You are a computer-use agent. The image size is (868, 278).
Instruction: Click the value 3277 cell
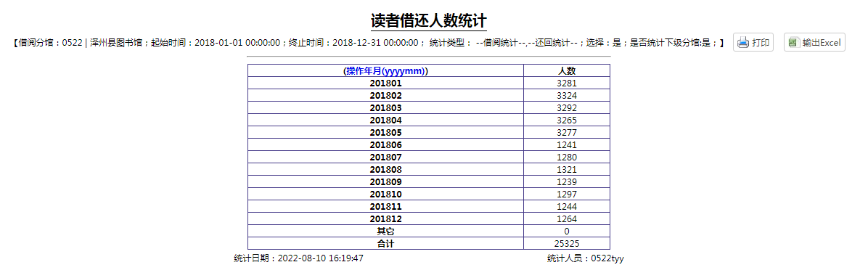567,132
